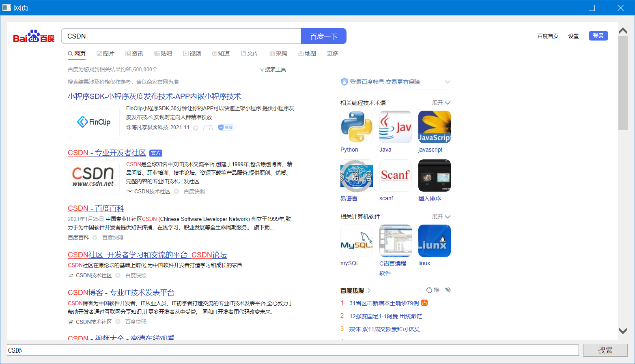Open CSDN社区 论坛 result link
635x364 pixels.
tap(147, 255)
